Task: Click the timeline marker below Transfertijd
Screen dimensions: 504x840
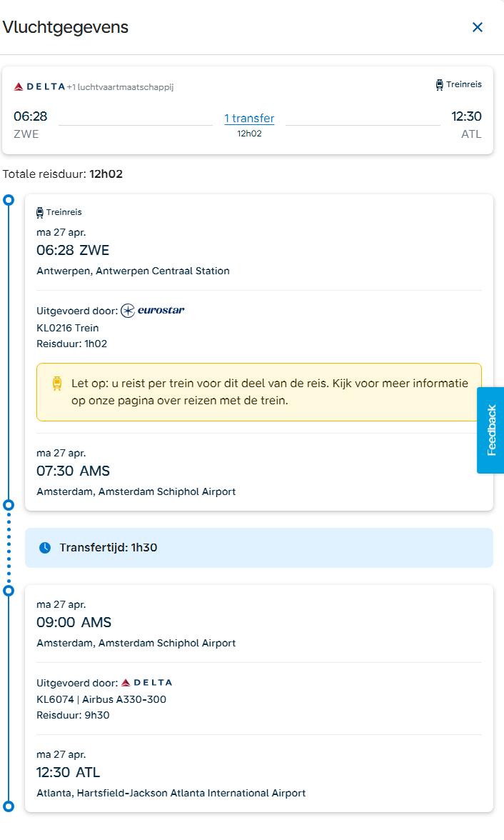Action: [x=9, y=591]
